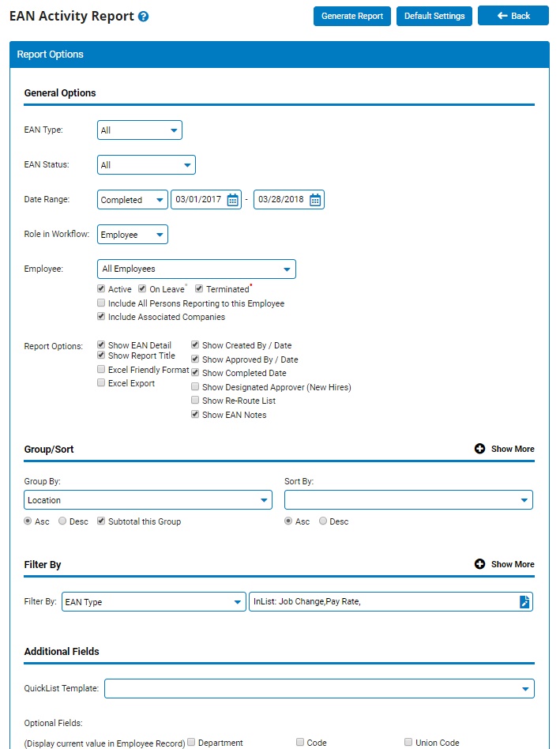Open the EAN Status dropdown
The image size is (560, 749).
click(146, 165)
